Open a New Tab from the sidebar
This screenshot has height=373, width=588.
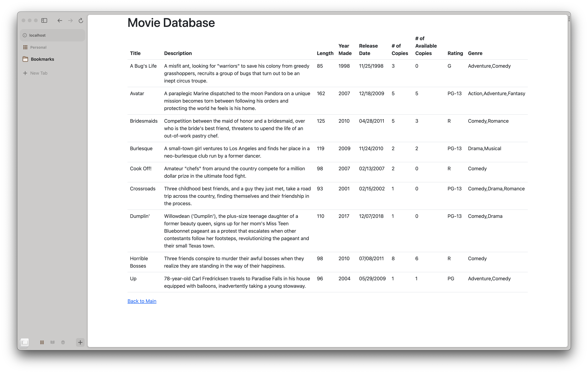[39, 73]
